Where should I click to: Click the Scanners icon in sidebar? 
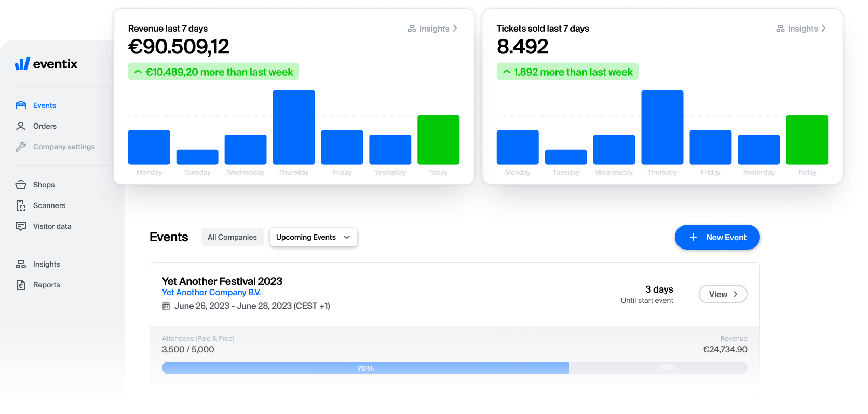pos(21,205)
